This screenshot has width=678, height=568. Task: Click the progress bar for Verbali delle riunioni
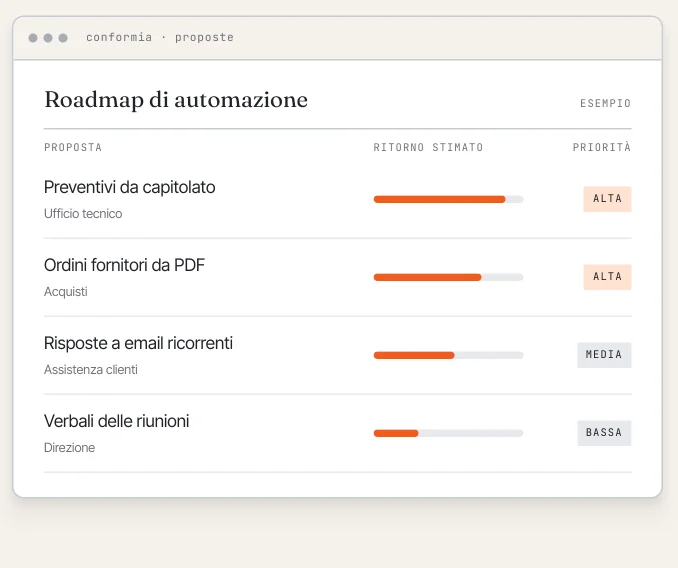click(x=448, y=433)
